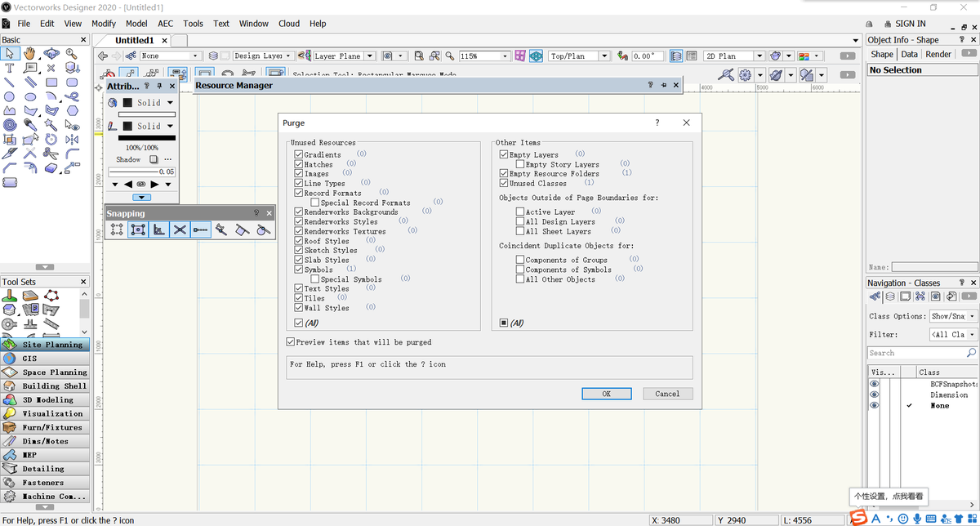Image resolution: width=980 pixels, height=526 pixels.
Task: Switch to Render tab in Object Info
Action: pyautogui.click(x=938, y=54)
